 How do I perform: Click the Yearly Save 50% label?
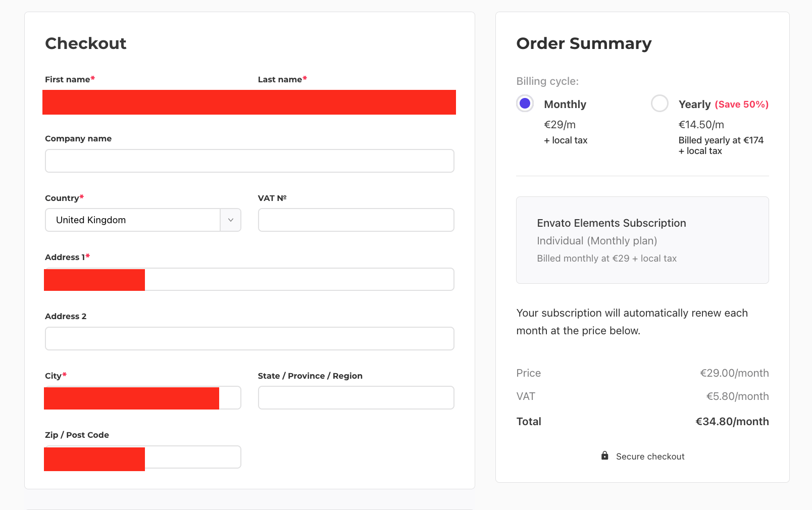point(724,105)
